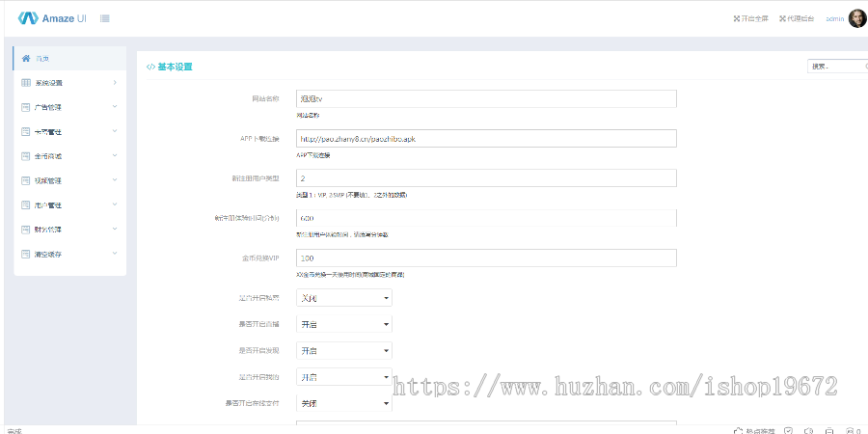Image resolution: width=868 pixels, height=434 pixels.
Task: Focus the APP下载连接 URL input field
Action: coord(487,138)
